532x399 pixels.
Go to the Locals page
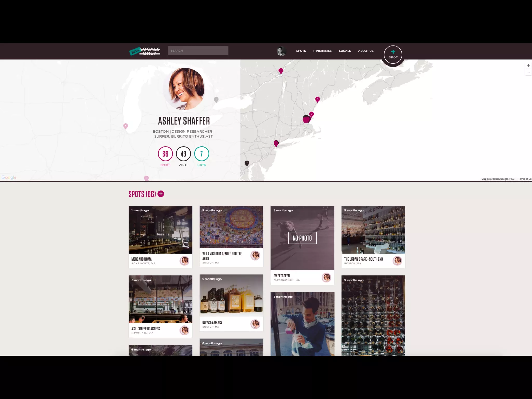(345, 51)
